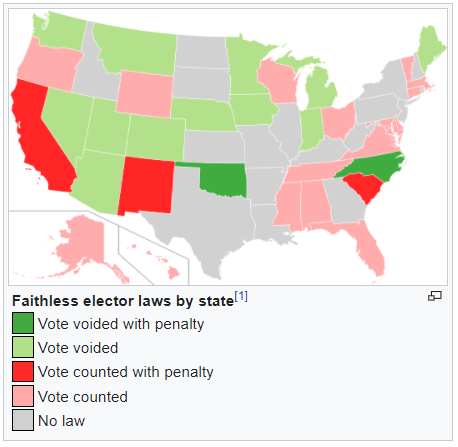The image size is (458, 447).
Task: Click the pink 'Vote counted' swatch
Action: pos(23,396)
